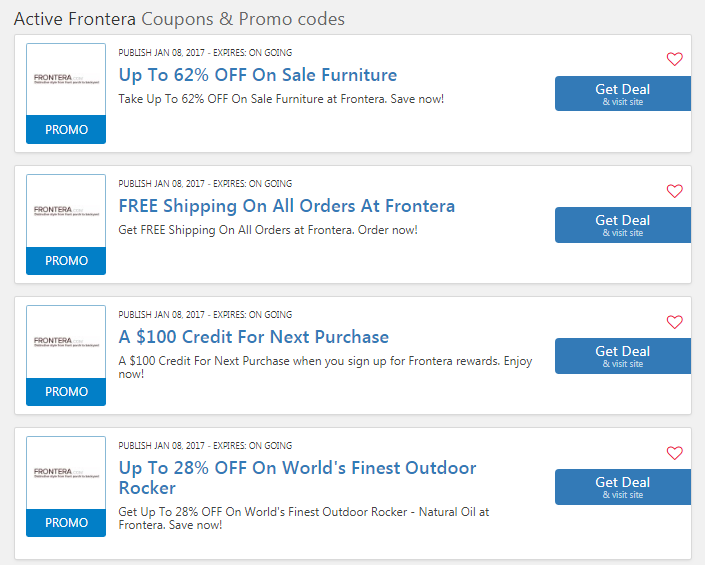Image resolution: width=705 pixels, height=565 pixels.
Task: Click Frontera logo thumbnail of $100 Credit coupon
Action: click(x=66, y=342)
